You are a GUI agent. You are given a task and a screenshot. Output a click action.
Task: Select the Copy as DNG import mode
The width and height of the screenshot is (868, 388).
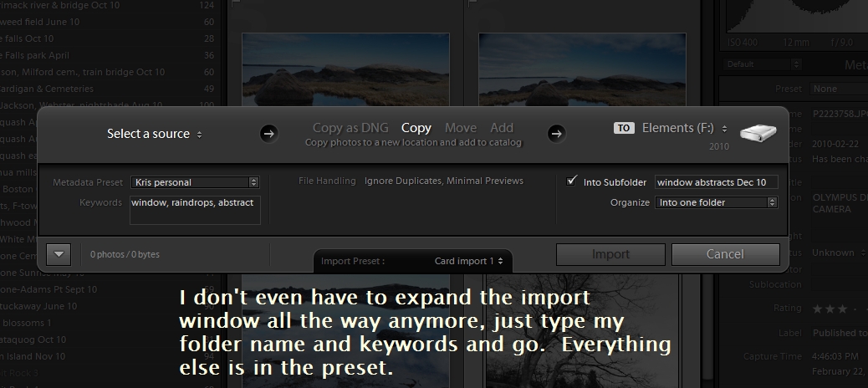click(349, 128)
